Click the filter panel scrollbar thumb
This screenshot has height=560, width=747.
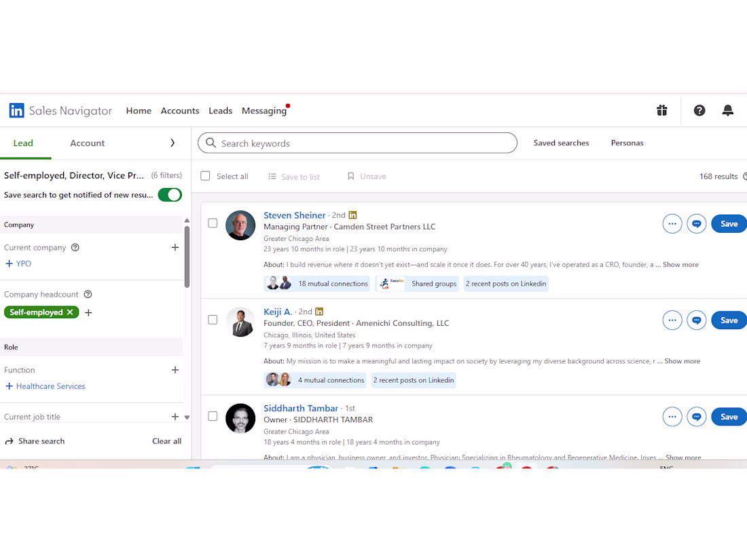pyautogui.click(x=187, y=257)
